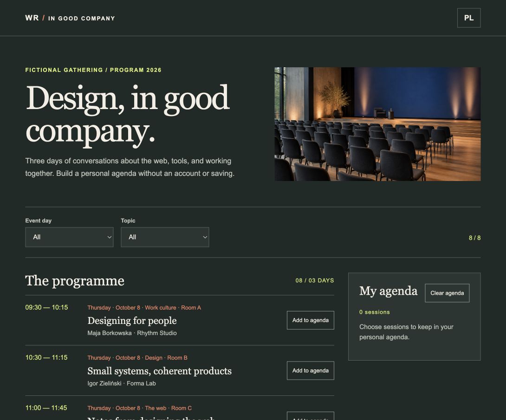
Task: Click the WR / In Good Company logo
Action: 70,18
